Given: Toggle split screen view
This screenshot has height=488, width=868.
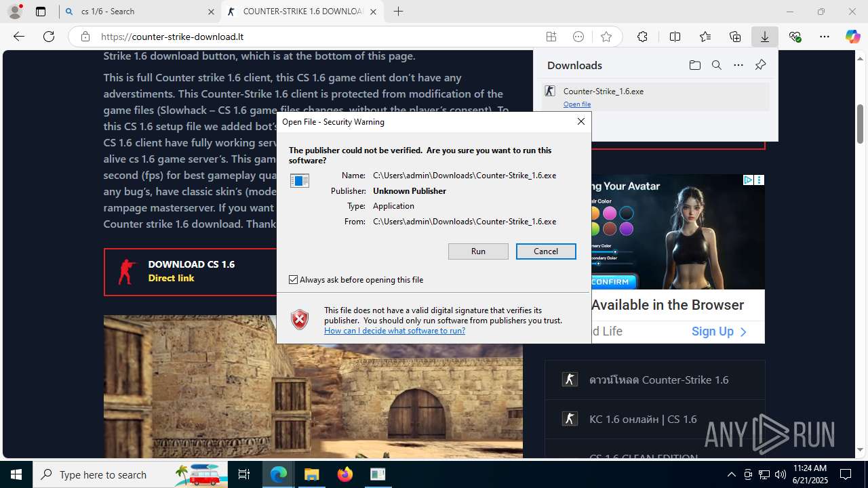Looking at the screenshot, I should coord(675,37).
